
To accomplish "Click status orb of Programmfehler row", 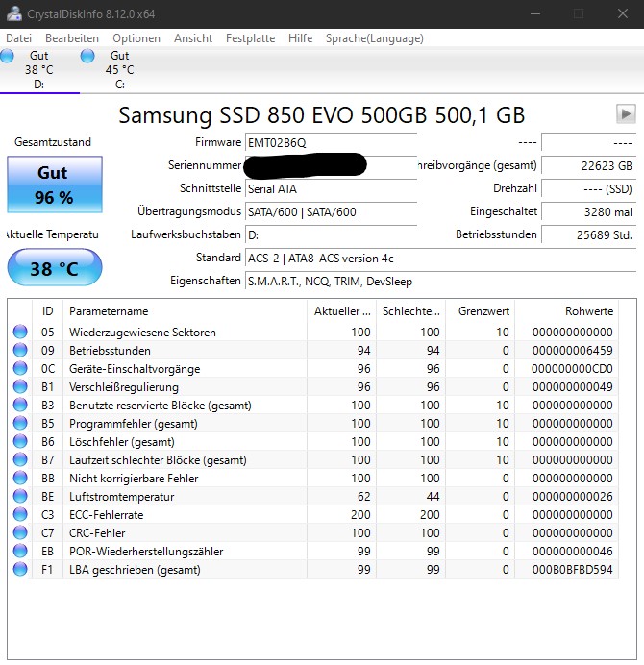I will (x=20, y=423).
